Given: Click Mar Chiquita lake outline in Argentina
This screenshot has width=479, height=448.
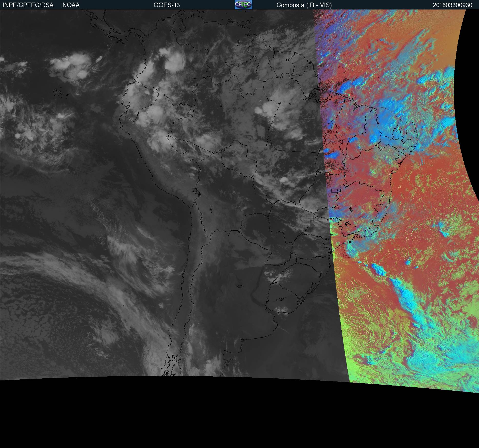Looking at the screenshot, I should 239,286.
